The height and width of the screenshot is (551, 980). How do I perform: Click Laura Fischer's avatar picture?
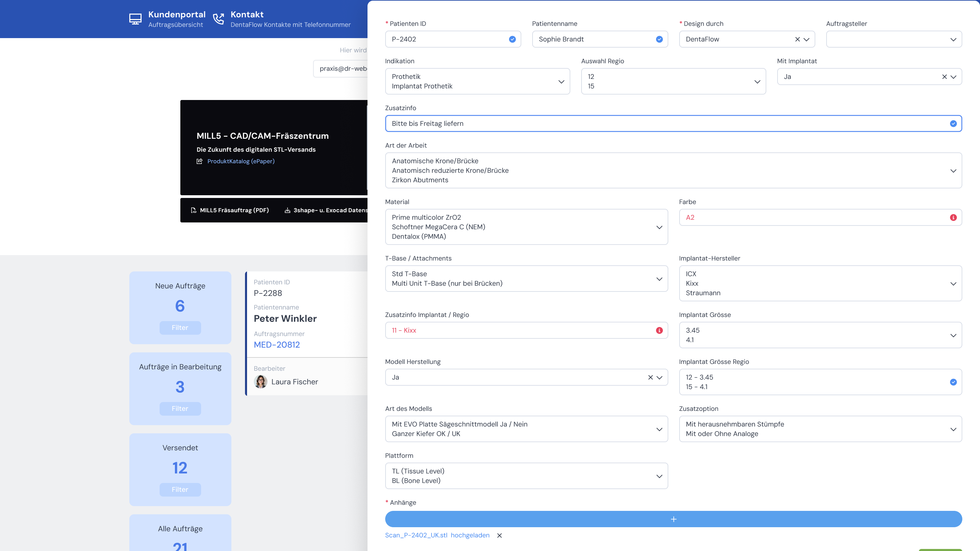point(261,382)
